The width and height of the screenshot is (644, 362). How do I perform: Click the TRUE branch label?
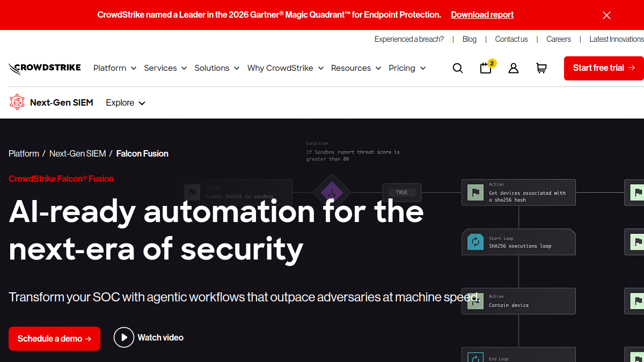click(402, 193)
